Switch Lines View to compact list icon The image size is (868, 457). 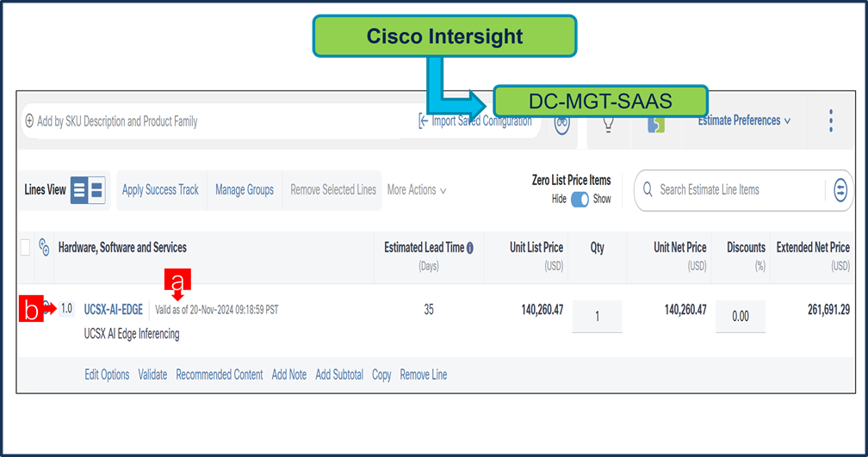(x=79, y=190)
